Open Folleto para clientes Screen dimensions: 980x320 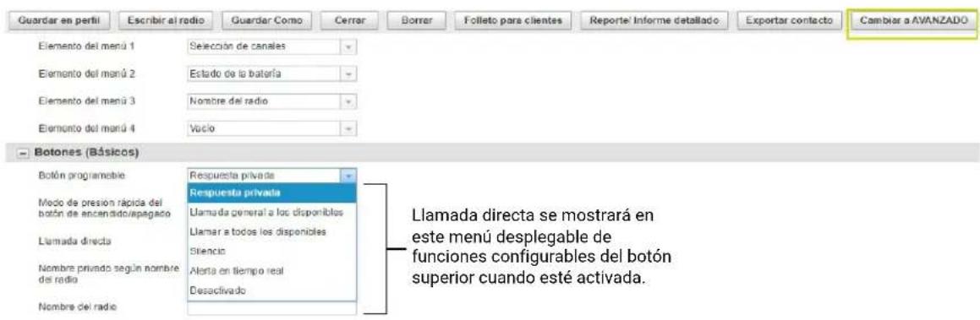coord(514,20)
